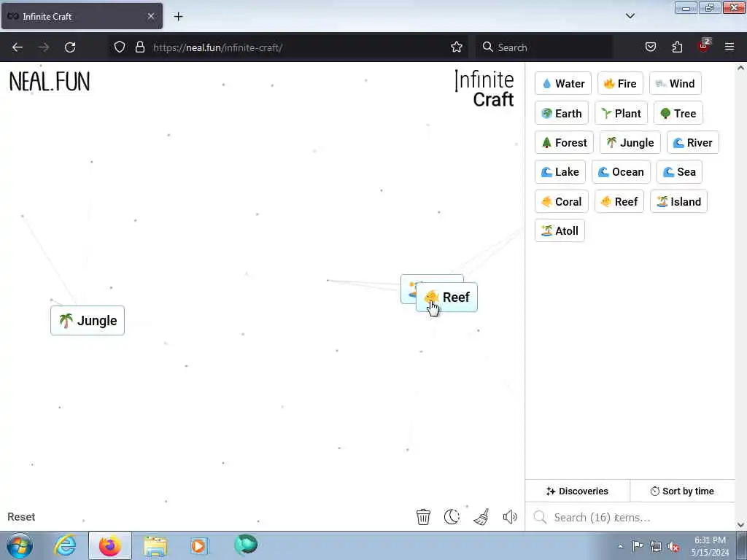Screen dimensions: 747x560
Task: Click the site padlock icon
Action: [139, 47]
